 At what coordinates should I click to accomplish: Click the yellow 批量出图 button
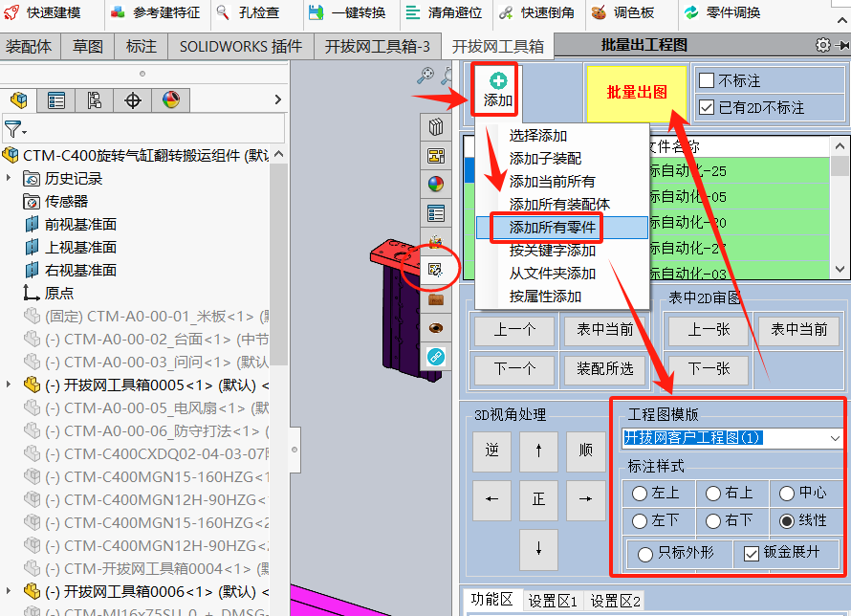637,92
